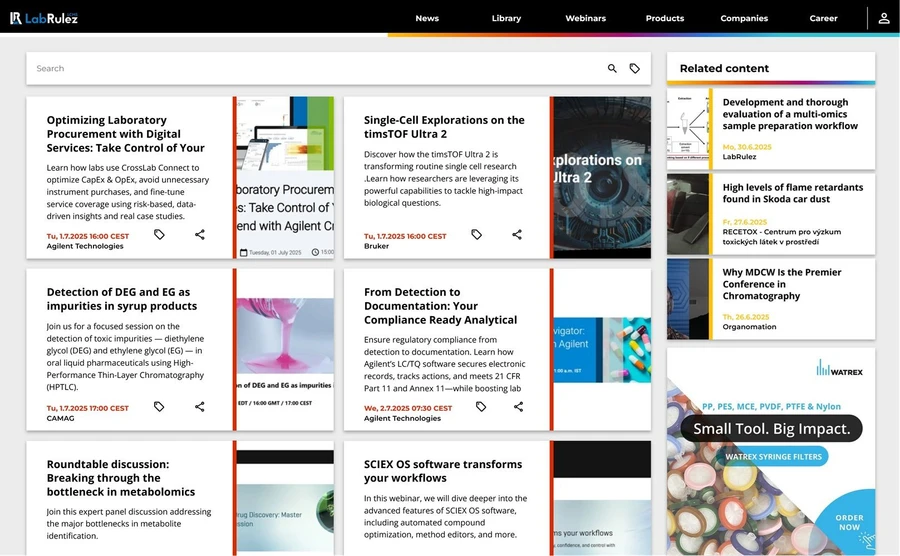Click LabRulez source label in related content
900x556 pixels.
click(x=739, y=157)
